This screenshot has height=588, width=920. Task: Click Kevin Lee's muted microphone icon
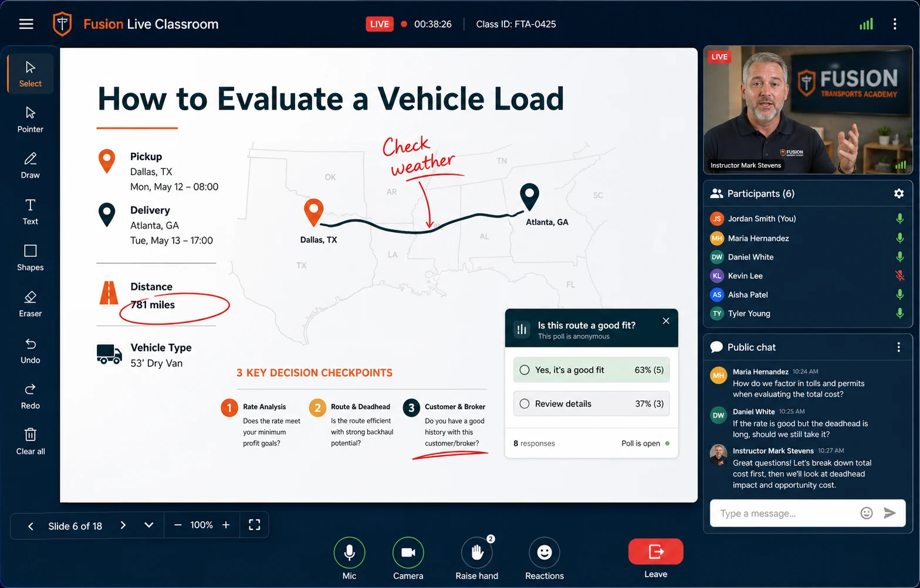pyautogui.click(x=899, y=276)
